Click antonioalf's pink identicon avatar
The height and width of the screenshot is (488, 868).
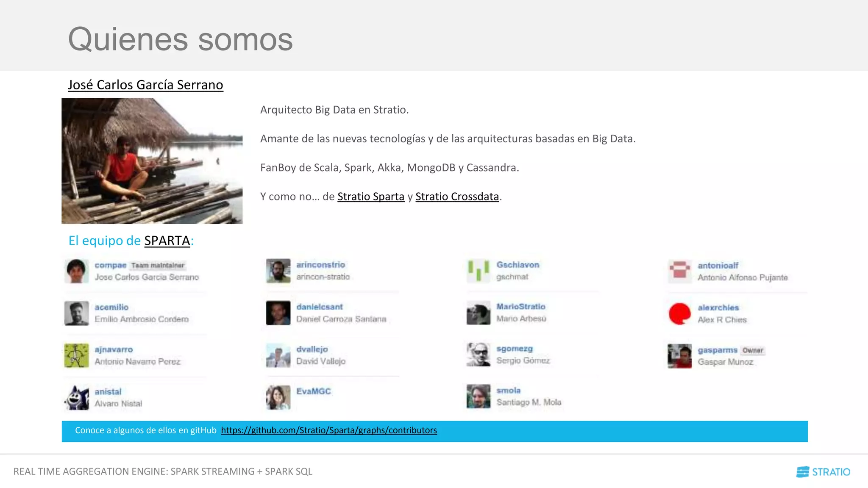[679, 271]
